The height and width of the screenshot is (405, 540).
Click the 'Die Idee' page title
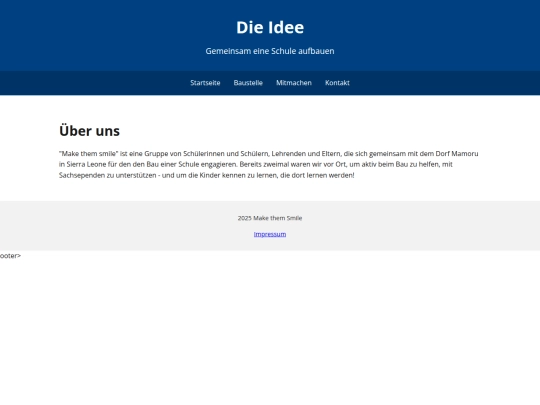(270, 27)
